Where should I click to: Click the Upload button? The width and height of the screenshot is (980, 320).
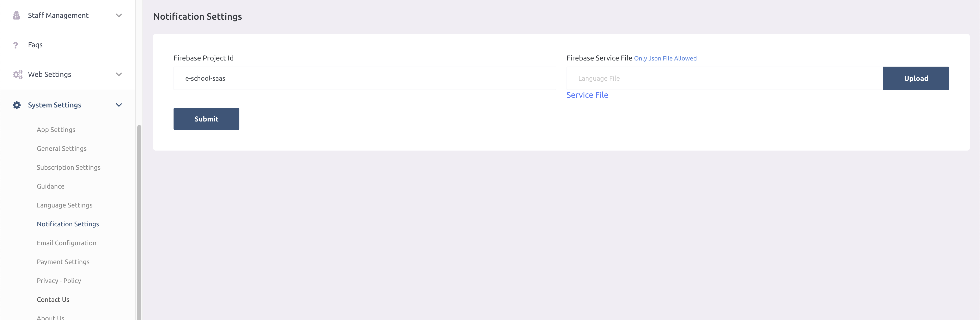click(x=916, y=78)
